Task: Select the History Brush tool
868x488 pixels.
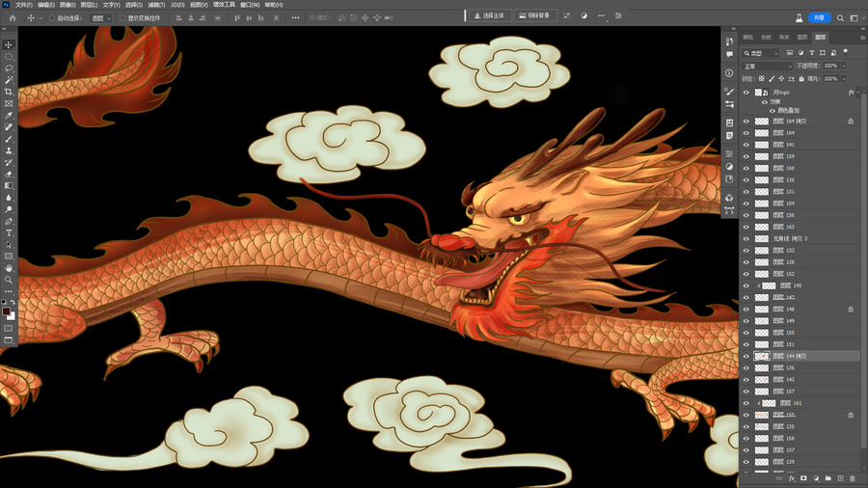Action: 9,162
